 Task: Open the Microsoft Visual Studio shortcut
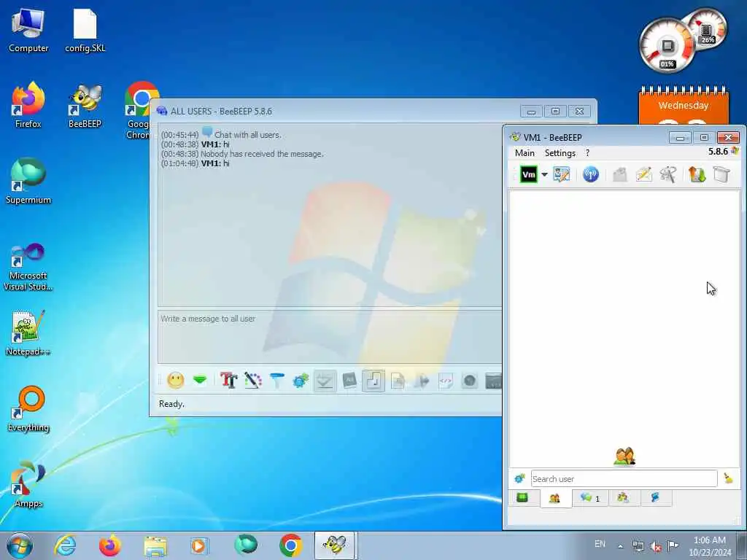click(x=28, y=267)
